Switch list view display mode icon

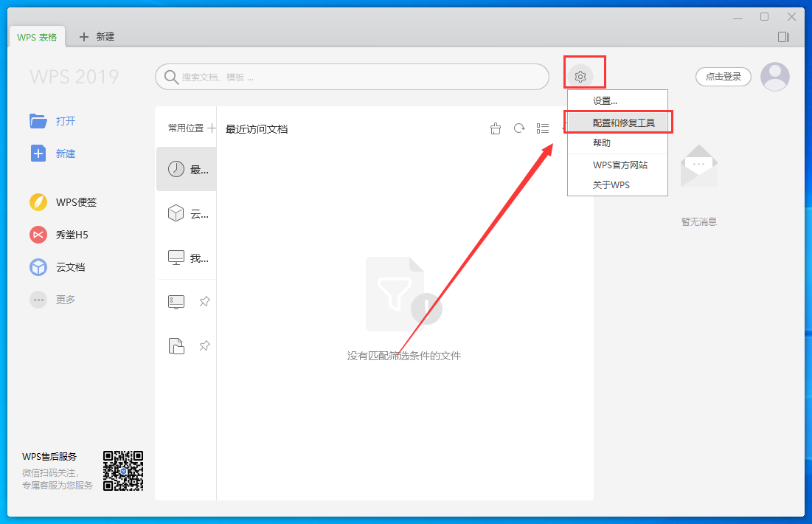point(543,128)
